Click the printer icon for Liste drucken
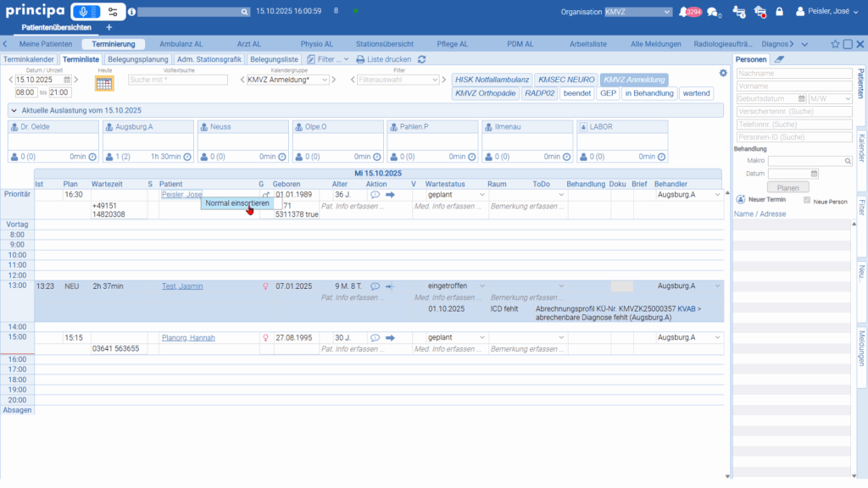 [x=360, y=59]
